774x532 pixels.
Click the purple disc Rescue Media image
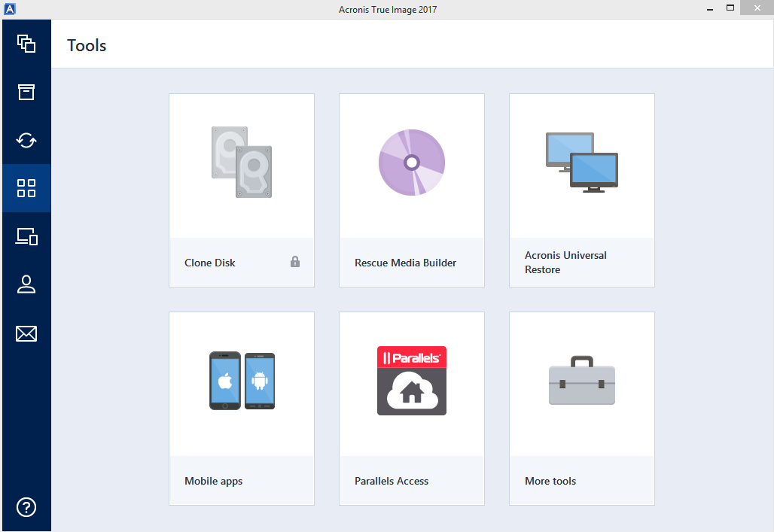412,163
